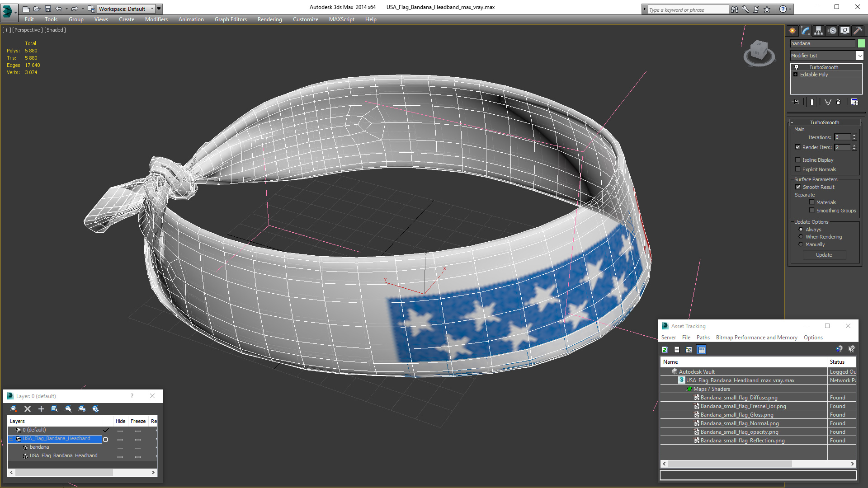Screen dimensions: 868x488
Task: Click the ViewCube in the viewport
Action: tap(759, 53)
